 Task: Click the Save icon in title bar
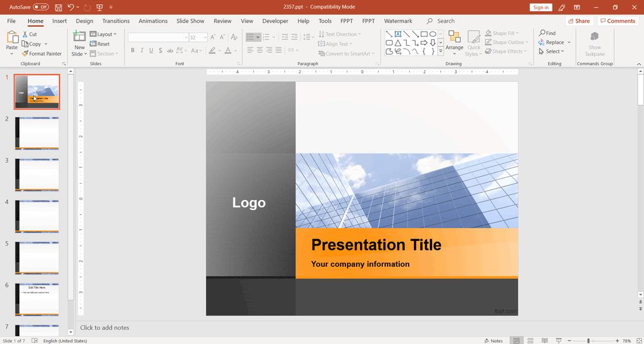(x=59, y=8)
